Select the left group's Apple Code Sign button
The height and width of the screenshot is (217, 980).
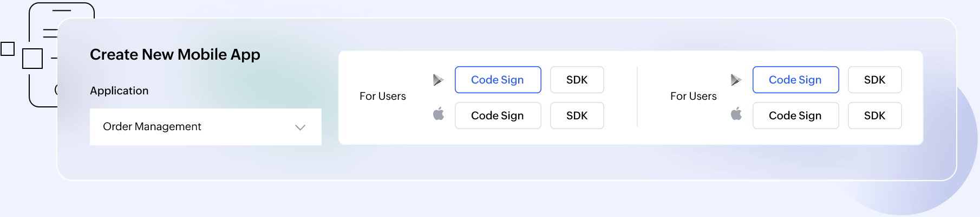[x=498, y=116]
